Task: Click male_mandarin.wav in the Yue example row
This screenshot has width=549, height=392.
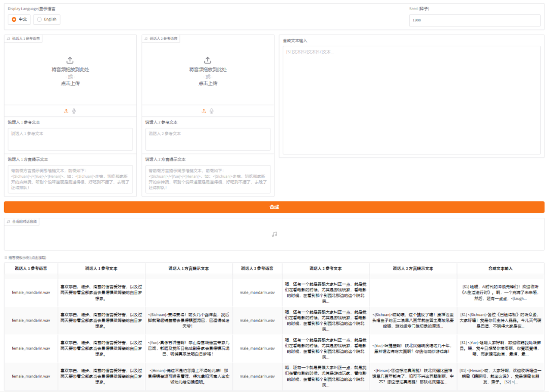Action: (x=257, y=349)
